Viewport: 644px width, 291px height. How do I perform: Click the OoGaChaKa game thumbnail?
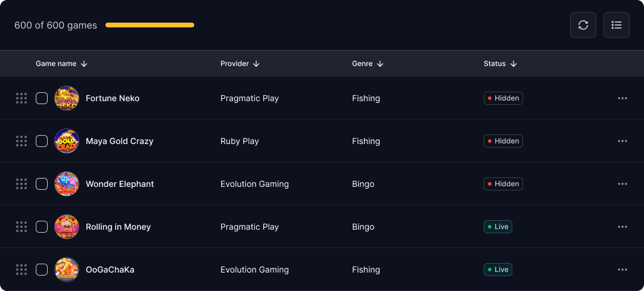67,270
